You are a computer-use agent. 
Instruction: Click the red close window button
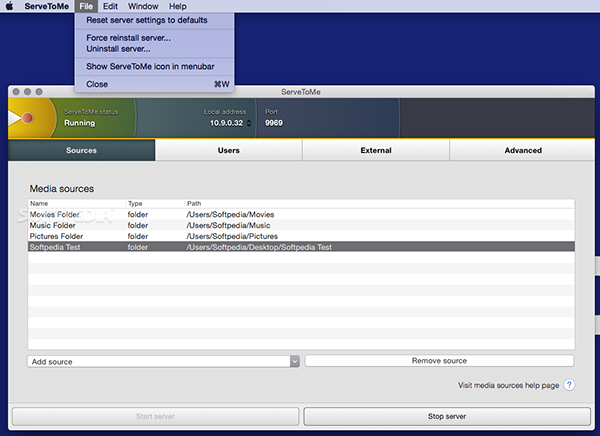(x=16, y=91)
